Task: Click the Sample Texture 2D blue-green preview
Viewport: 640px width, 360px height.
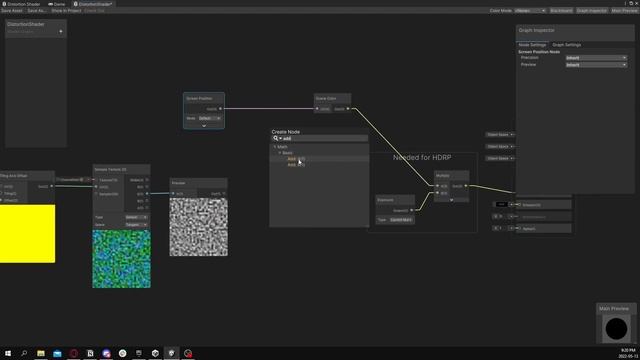Action: [x=122, y=259]
